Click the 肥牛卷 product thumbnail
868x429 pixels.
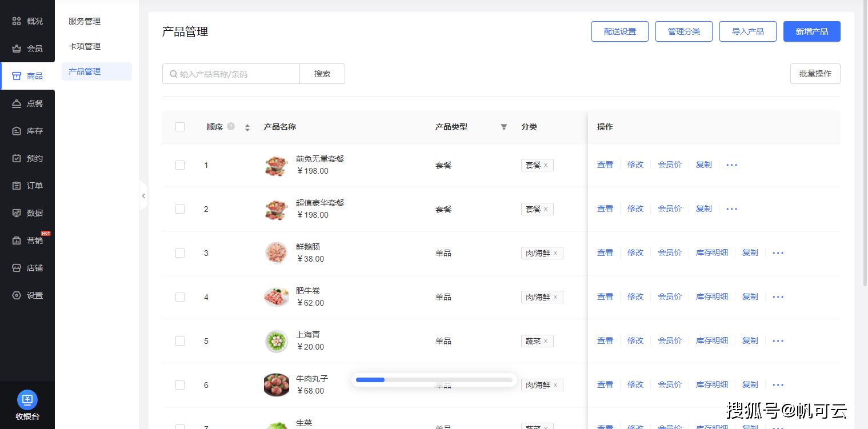pyautogui.click(x=277, y=297)
